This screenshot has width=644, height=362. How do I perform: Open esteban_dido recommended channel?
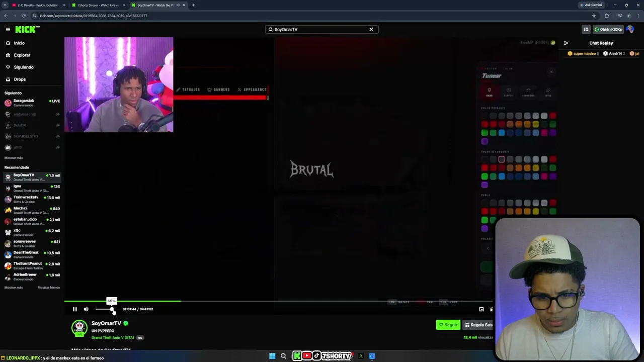[32, 221]
